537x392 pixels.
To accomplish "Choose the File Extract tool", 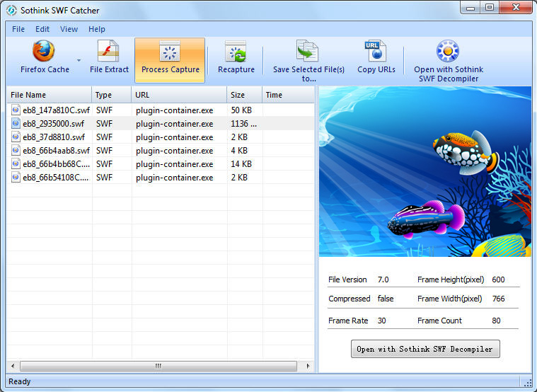I will coord(109,57).
